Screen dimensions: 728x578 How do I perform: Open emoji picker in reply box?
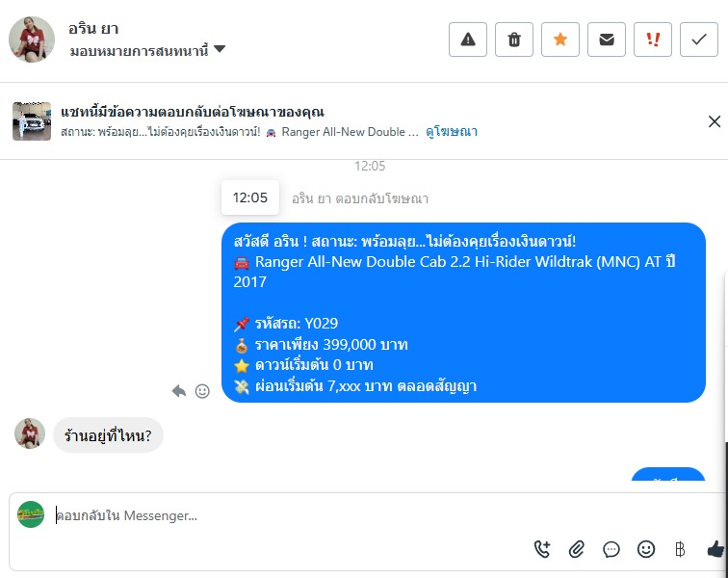(646, 549)
